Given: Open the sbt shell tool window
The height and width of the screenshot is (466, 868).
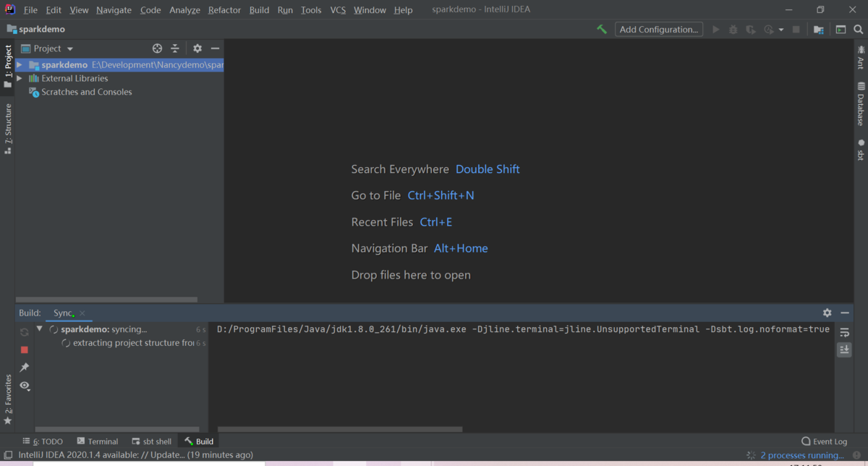Looking at the screenshot, I should coord(152,441).
